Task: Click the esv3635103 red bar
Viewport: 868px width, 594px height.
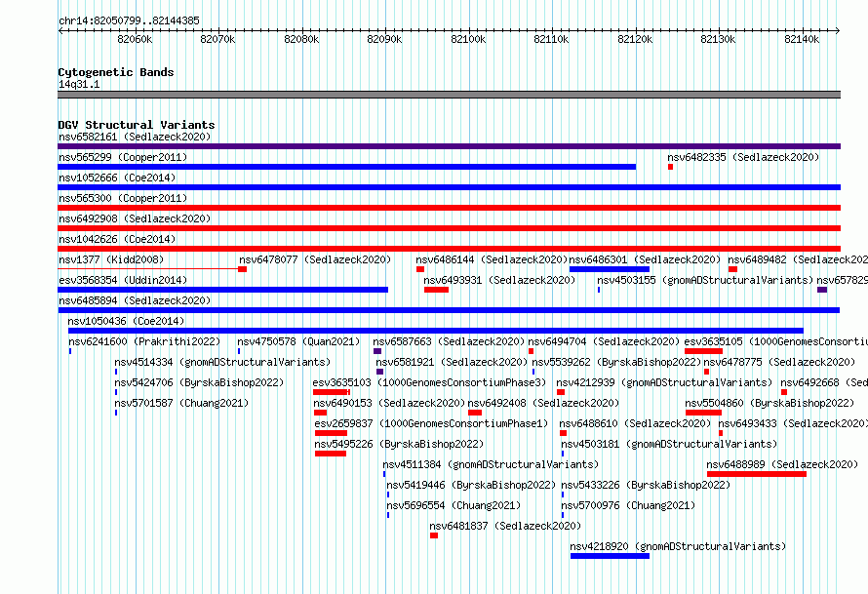Action: coord(331,392)
